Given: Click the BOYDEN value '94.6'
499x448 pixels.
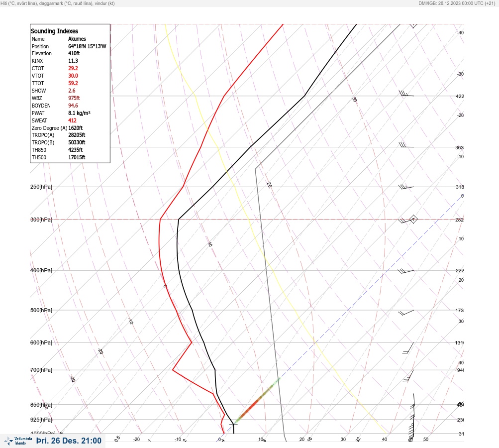Looking at the screenshot, I should 73,106.
